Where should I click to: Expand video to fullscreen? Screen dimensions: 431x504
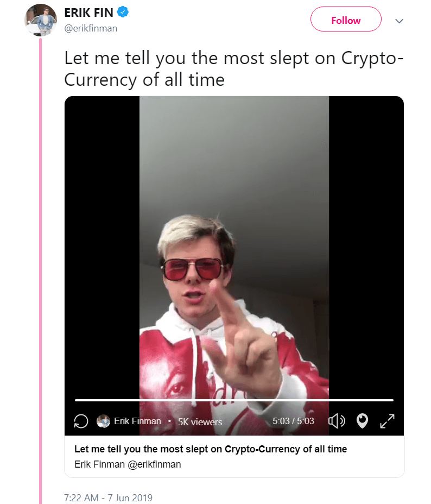click(387, 421)
